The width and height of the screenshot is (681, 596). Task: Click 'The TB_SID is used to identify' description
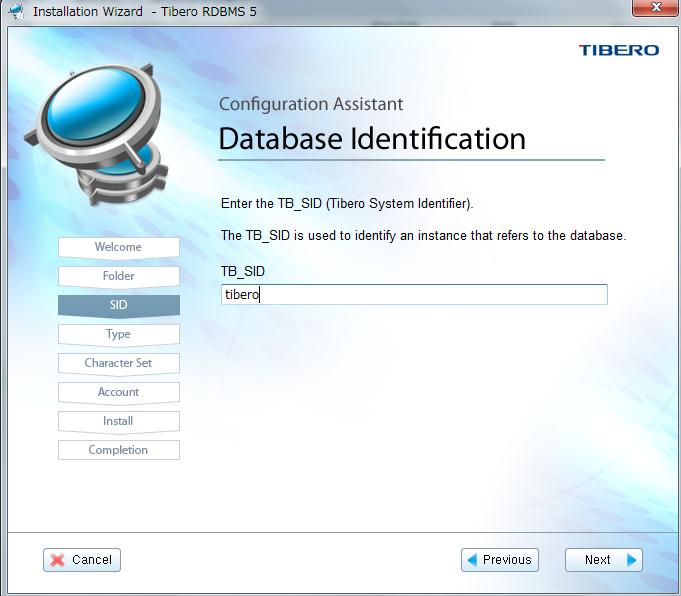point(423,235)
